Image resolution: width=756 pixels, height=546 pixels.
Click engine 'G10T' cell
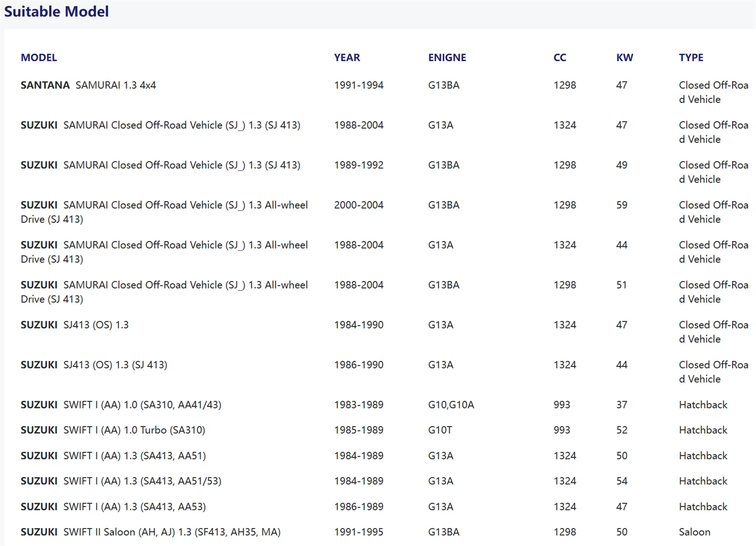pyautogui.click(x=440, y=430)
